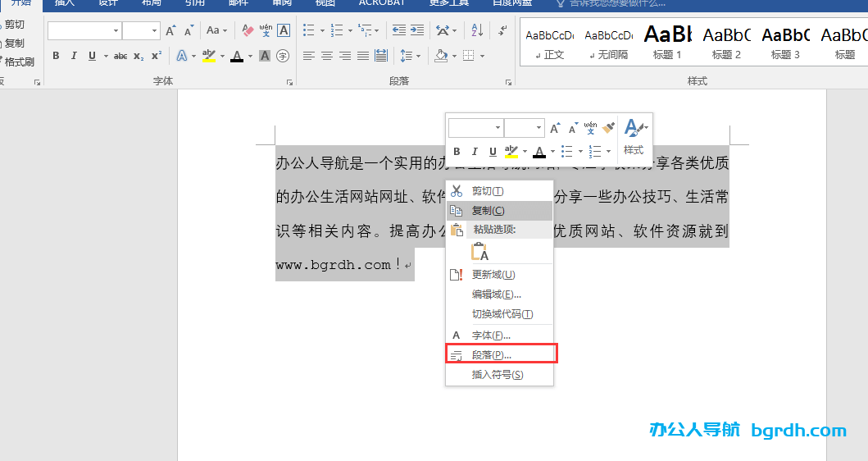
Task: Switch to the ACROBAT ribbon tab
Action: (381, 3)
